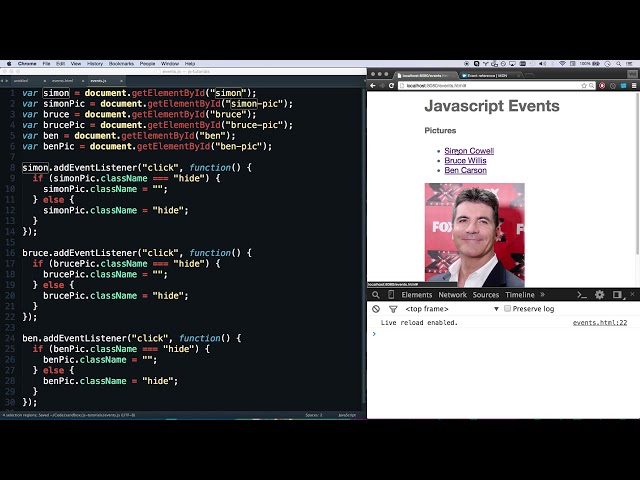Click the editor tab navigation left arrow
The height and width of the screenshot is (480, 640).
point(2,81)
